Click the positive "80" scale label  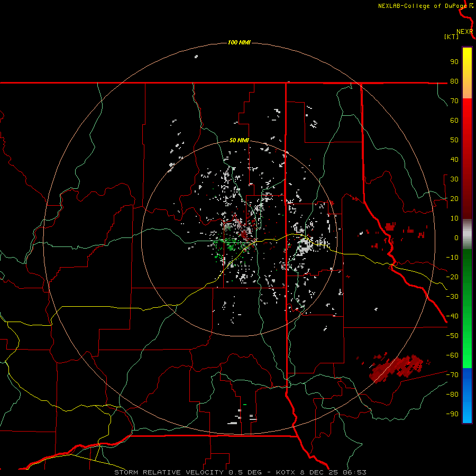[x=454, y=81]
